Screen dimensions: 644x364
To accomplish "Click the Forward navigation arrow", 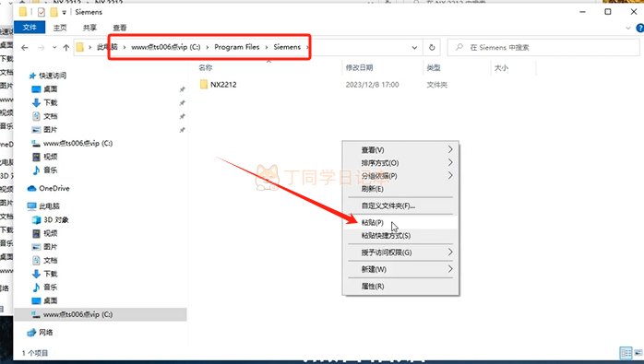I will pos(42,48).
